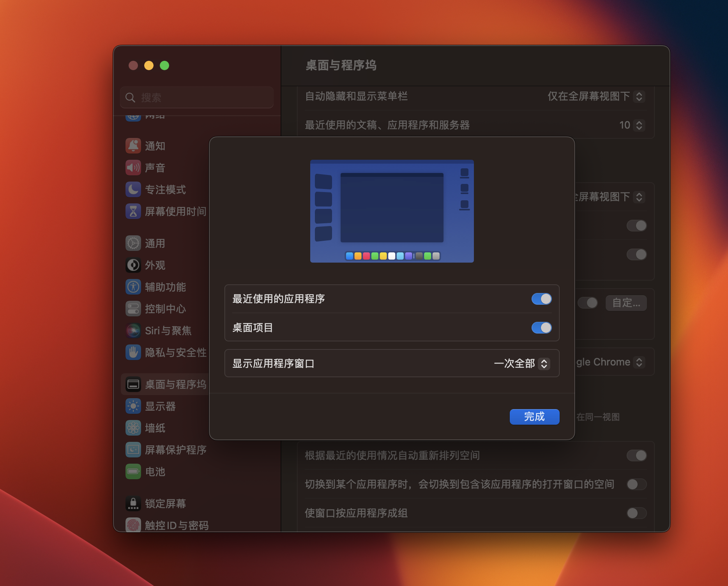Click the 控制中心 control center icon
The height and width of the screenshot is (586, 728).
tap(133, 309)
